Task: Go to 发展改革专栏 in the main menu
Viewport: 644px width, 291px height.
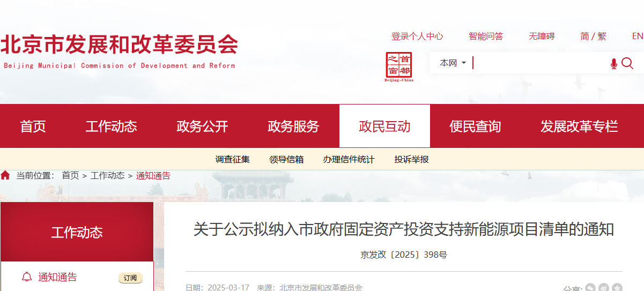Action: [x=579, y=126]
